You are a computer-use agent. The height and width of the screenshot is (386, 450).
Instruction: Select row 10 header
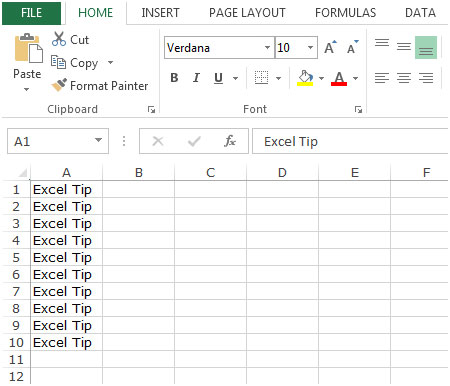point(16,343)
